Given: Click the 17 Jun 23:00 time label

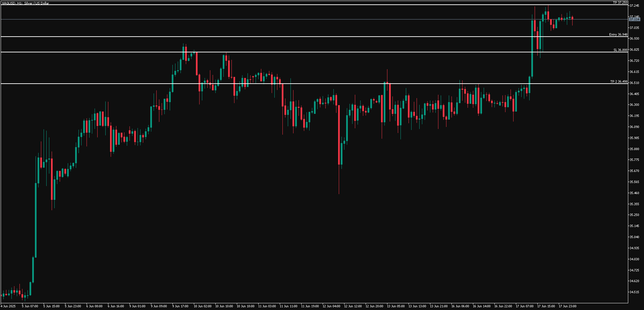Looking at the screenshot, I should coord(567,306).
